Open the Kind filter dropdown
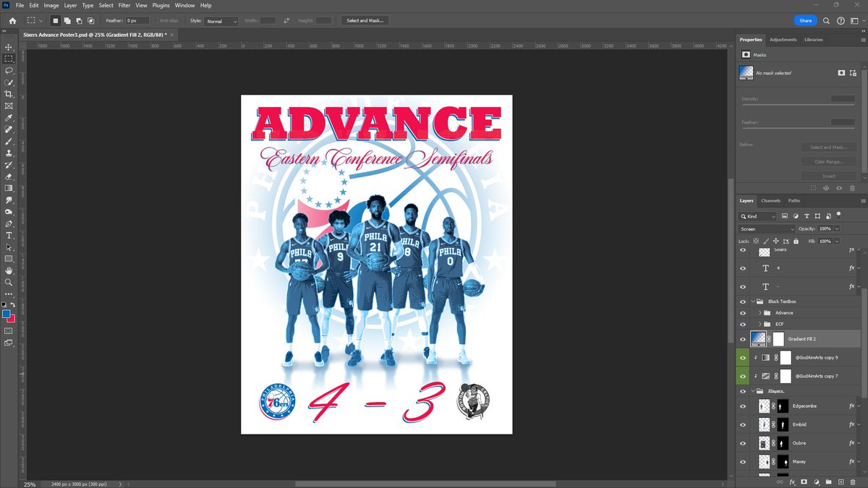 pos(758,216)
